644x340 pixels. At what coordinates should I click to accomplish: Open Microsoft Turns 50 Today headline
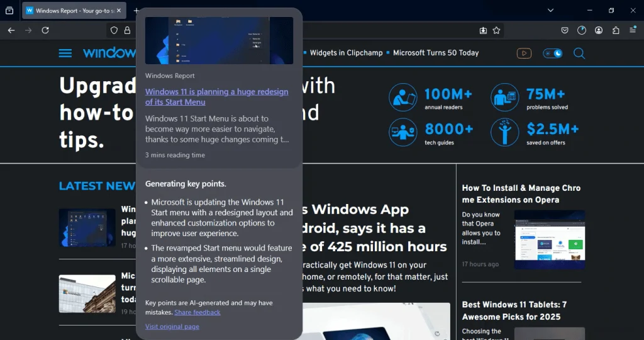[x=436, y=53]
